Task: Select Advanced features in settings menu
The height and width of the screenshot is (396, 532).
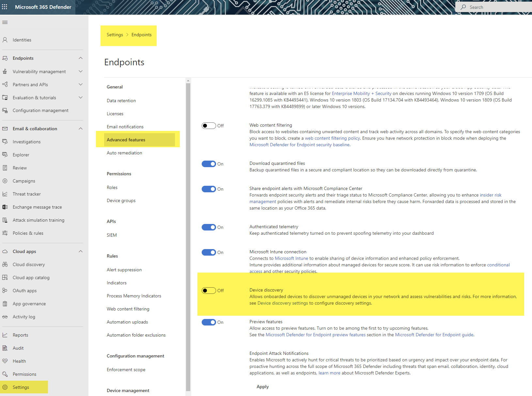Action: click(x=139, y=140)
